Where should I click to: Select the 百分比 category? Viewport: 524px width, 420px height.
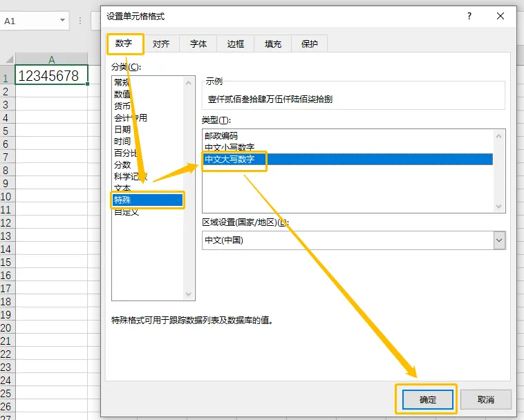point(148,153)
